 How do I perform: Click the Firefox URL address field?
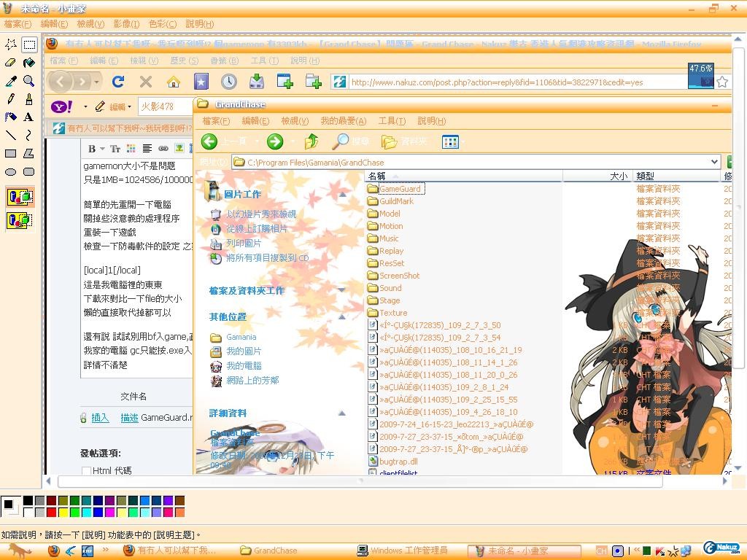point(518,82)
